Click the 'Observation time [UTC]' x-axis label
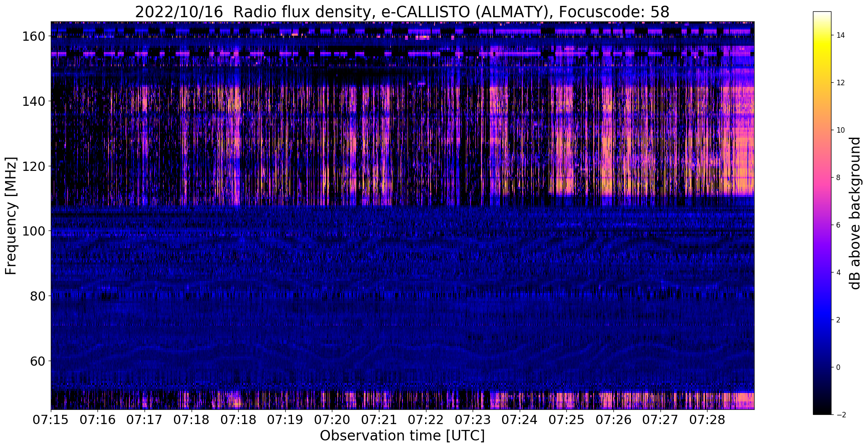 [x=402, y=436]
